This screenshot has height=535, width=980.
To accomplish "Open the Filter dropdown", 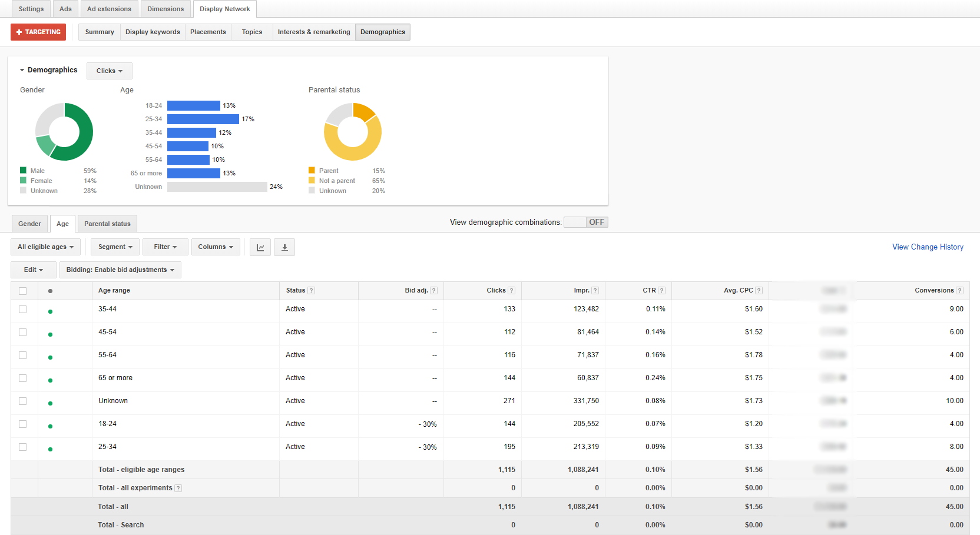I will 165,247.
